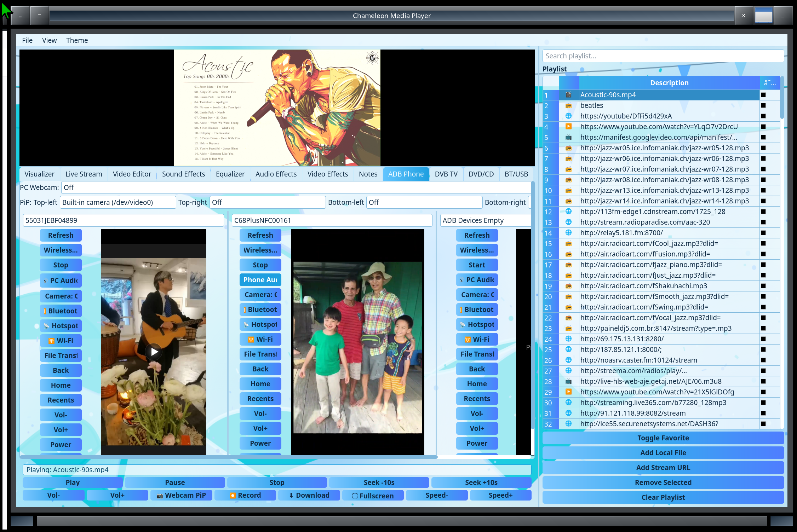Open device selector showing 55031JEBF04899
Viewport: 797px width, 532px height.
point(124,220)
